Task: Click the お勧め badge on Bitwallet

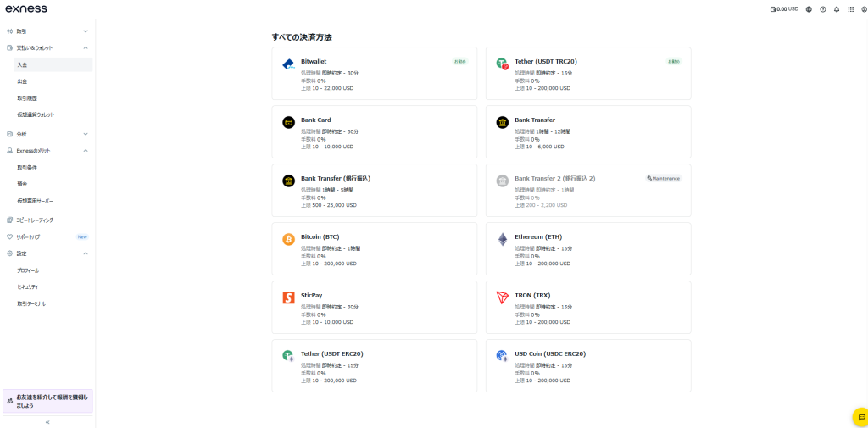Action: coord(460,62)
